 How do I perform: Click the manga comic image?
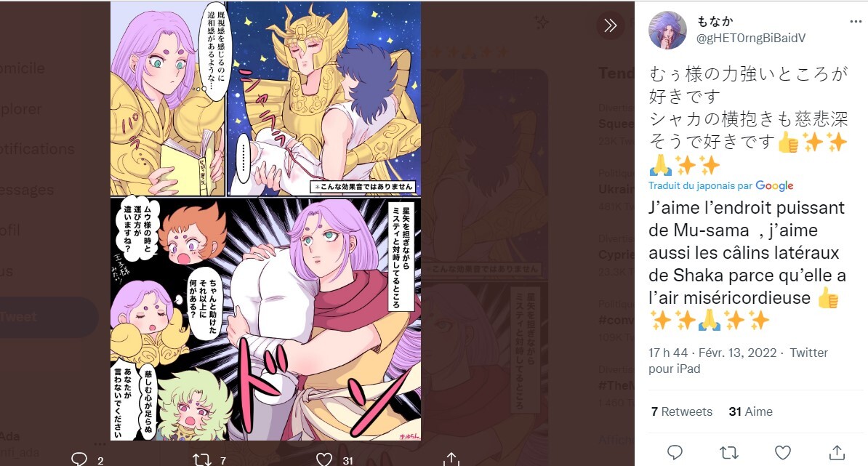coord(265,220)
